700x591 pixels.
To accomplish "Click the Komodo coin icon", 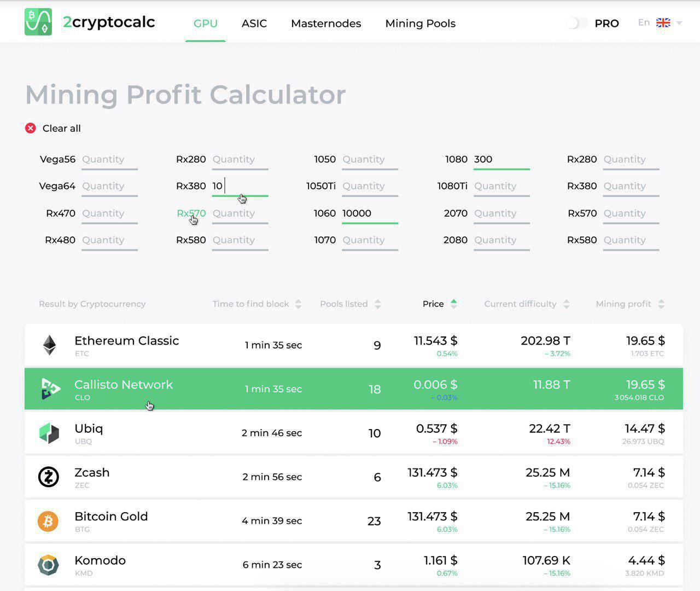I will click(x=48, y=565).
